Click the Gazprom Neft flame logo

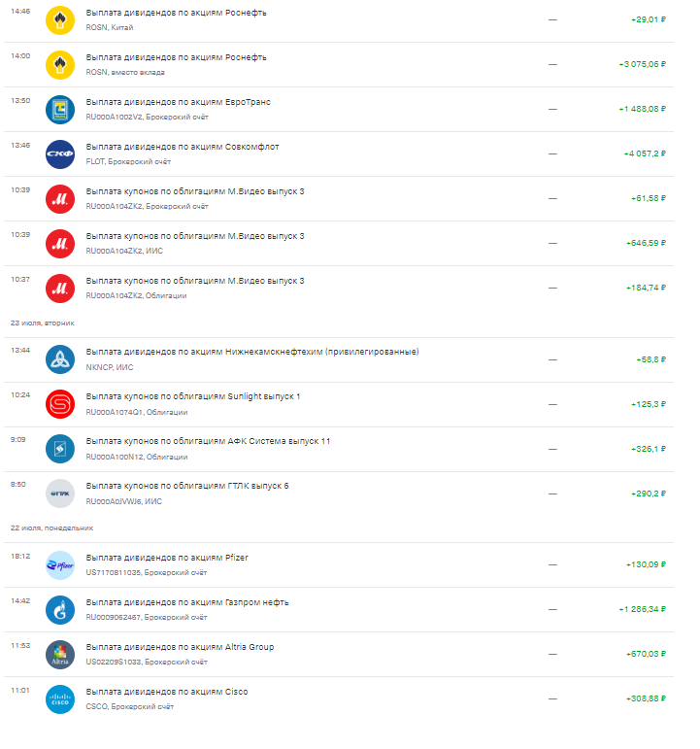pyautogui.click(x=59, y=610)
